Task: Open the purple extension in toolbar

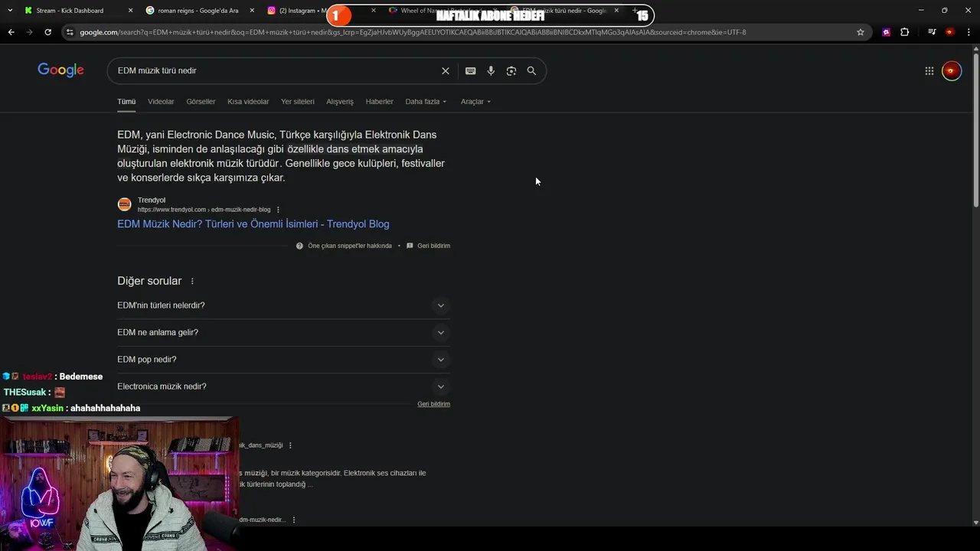Action: (887, 32)
